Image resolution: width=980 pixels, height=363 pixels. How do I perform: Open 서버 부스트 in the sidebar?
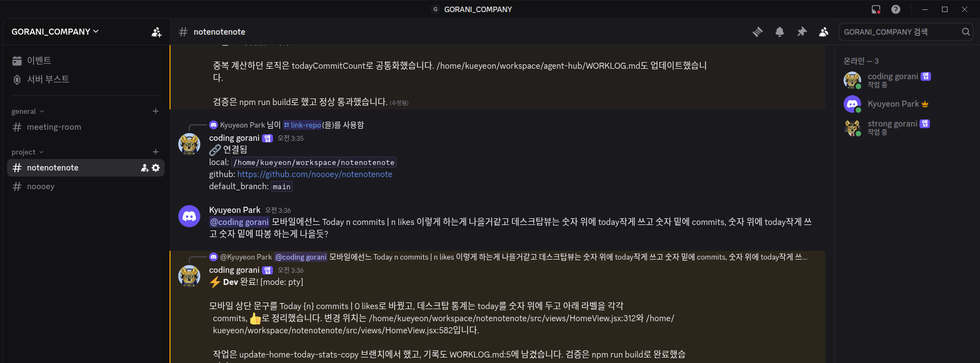click(86, 79)
